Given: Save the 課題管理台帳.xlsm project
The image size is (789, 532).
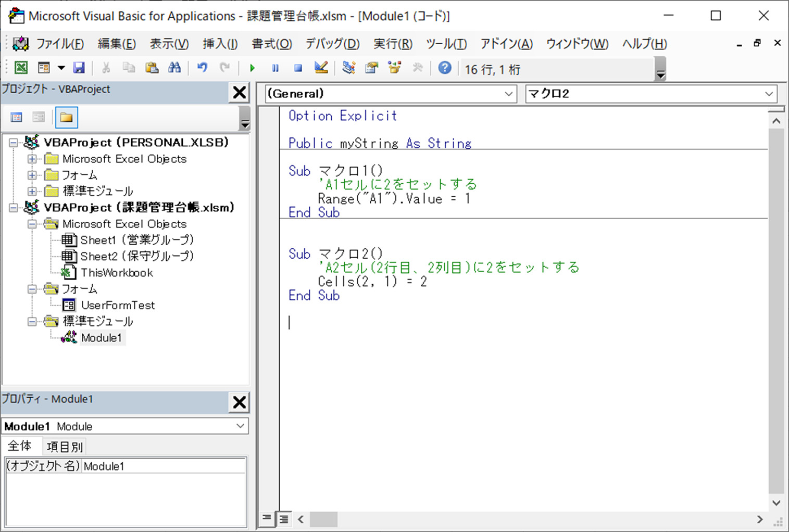Looking at the screenshot, I should [x=79, y=68].
